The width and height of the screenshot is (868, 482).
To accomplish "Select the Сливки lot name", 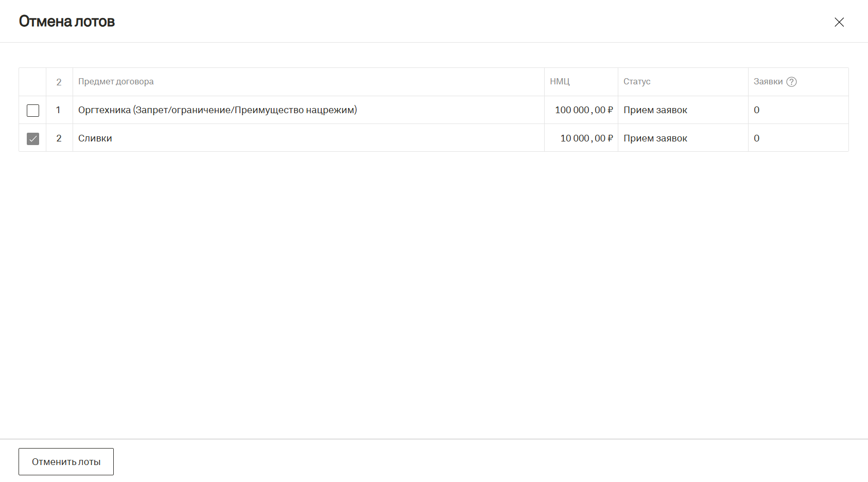I will (x=95, y=138).
